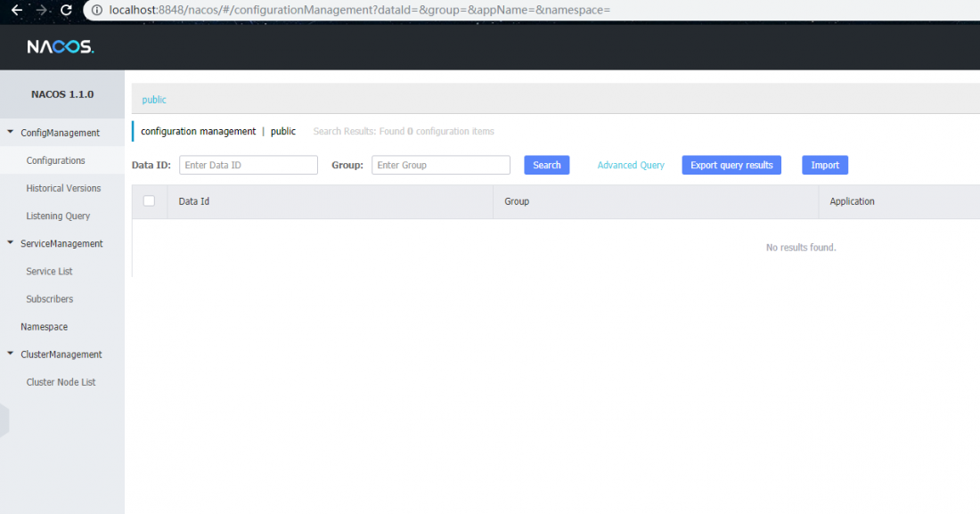The height and width of the screenshot is (514, 980).
Task: Collapse the ServiceManagement menu arrow
Action: 10,242
